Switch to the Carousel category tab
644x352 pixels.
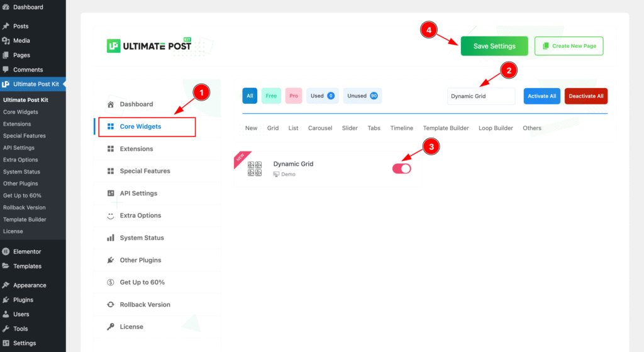[x=320, y=128]
